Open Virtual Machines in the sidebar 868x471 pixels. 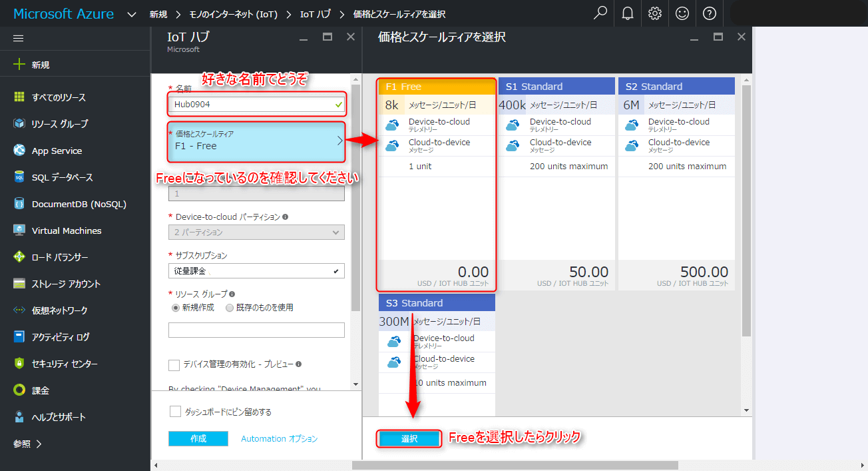tap(67, 231)
